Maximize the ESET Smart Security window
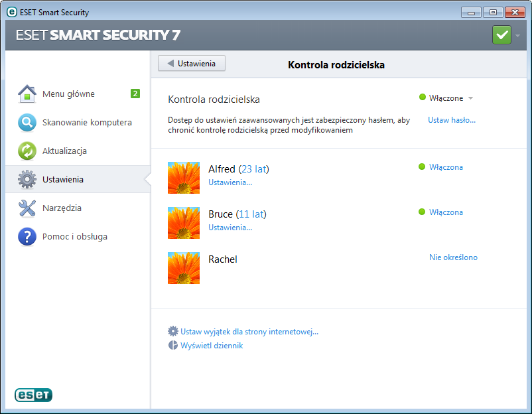This screenshot has height=414, width=532. [x=493, y=13]
